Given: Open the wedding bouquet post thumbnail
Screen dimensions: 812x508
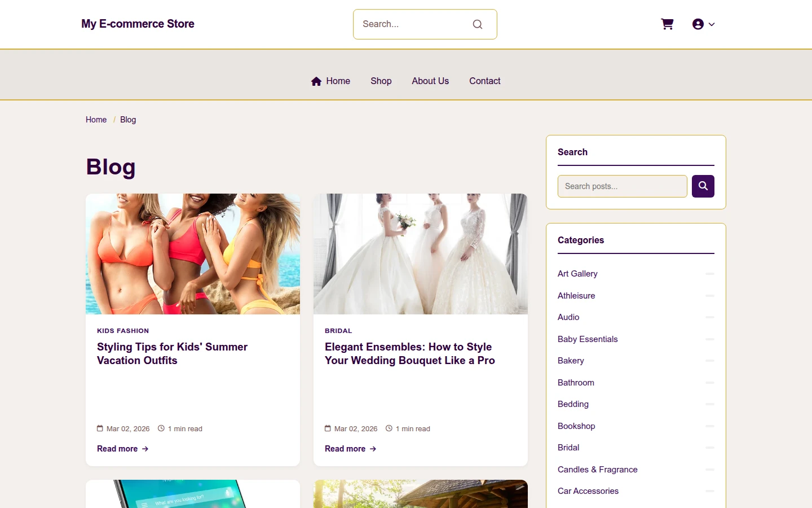Looking at the screenshot, I should [421, 254].
